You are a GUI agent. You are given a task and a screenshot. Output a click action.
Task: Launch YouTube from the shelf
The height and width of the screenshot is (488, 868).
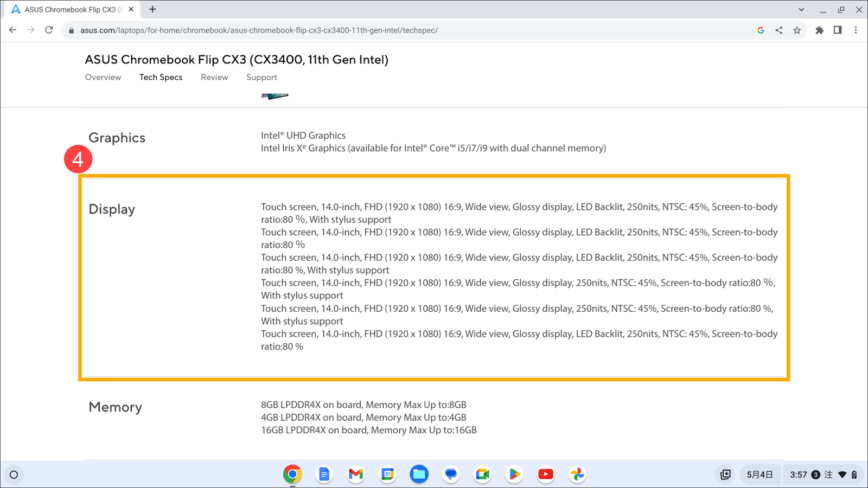point(546,474)
